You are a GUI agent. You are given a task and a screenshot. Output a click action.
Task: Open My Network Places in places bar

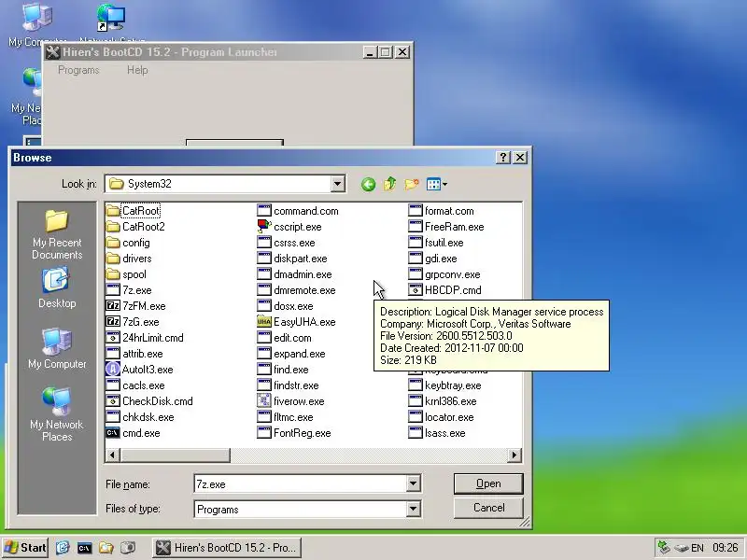pos(57,415)
